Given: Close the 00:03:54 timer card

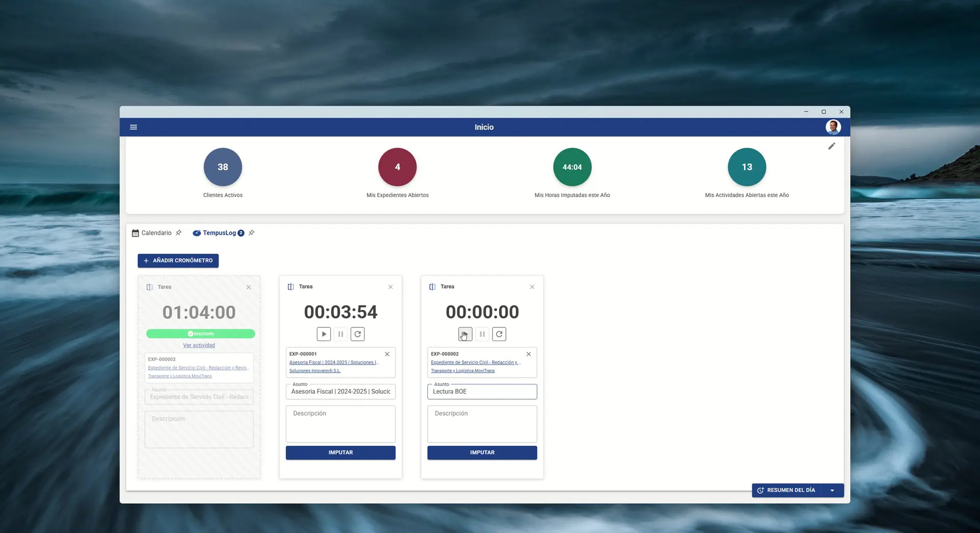Looking at the screenshot, I should [x=390, y=287].
